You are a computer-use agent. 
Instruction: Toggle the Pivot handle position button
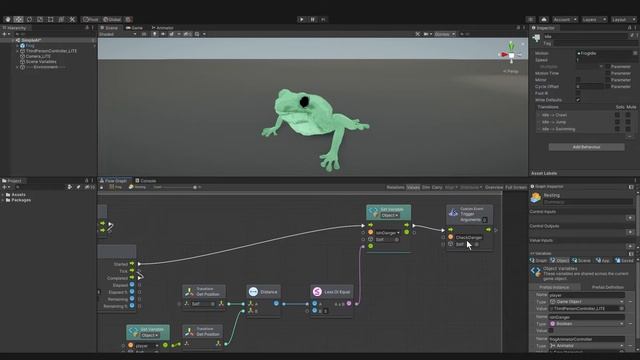click(x=91, y=19)
